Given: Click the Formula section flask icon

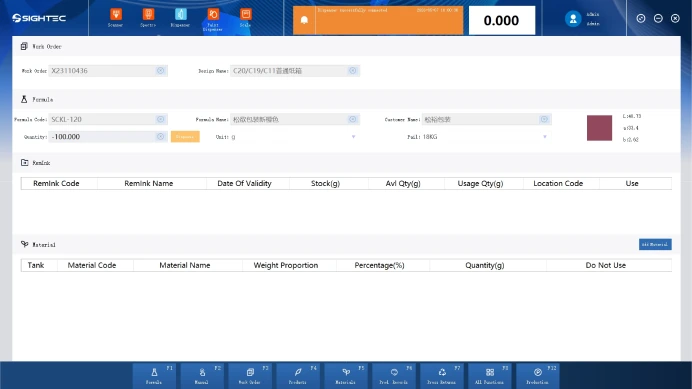Looking at the screenshot, I should click(x=24, y=99).
